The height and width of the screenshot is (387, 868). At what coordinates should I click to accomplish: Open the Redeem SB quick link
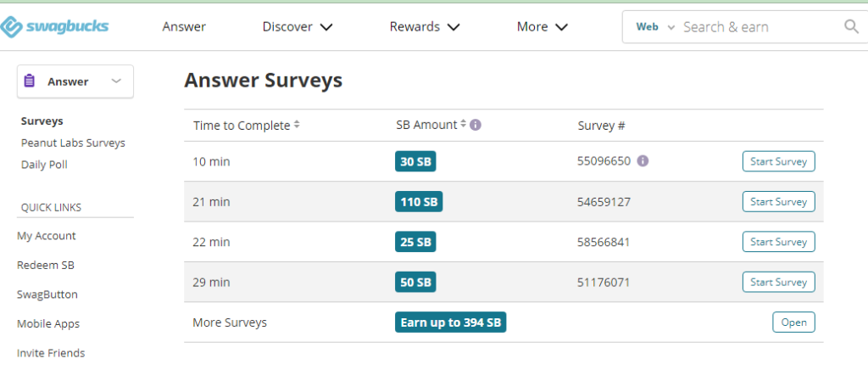46,265
